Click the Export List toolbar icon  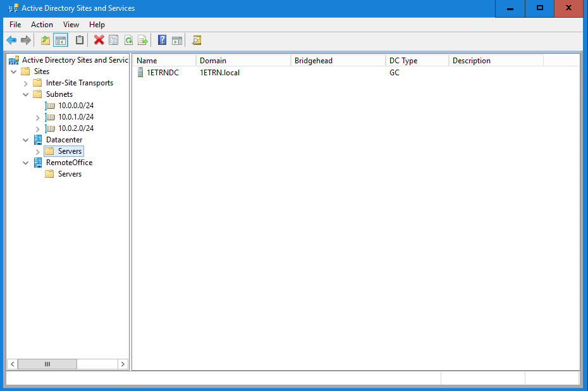click(143, 40)
